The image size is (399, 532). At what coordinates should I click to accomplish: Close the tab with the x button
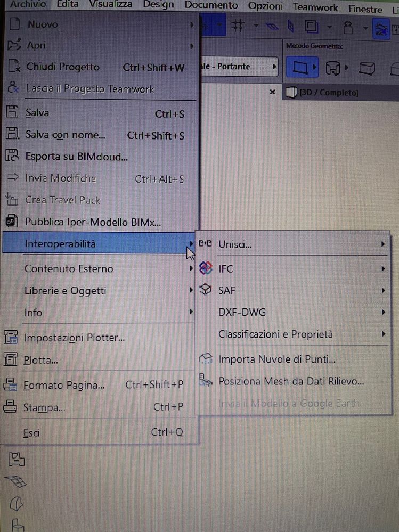tap(272, 92)
